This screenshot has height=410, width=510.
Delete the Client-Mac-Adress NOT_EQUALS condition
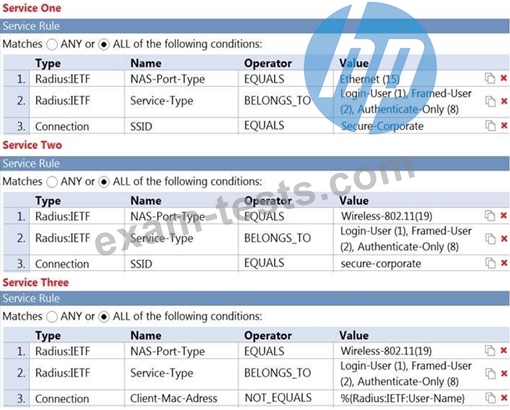tap(504, 397)
